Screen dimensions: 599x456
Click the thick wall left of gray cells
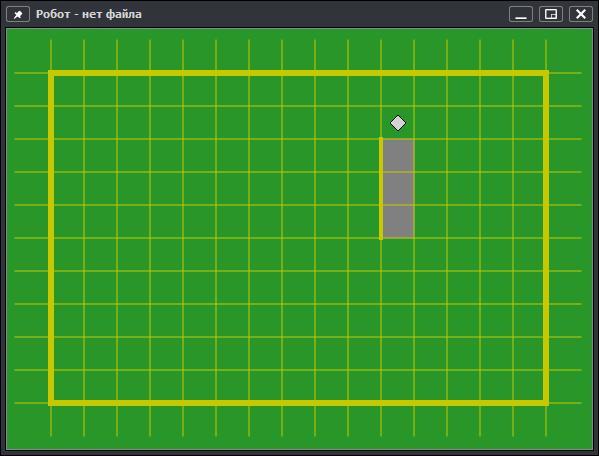381,188
